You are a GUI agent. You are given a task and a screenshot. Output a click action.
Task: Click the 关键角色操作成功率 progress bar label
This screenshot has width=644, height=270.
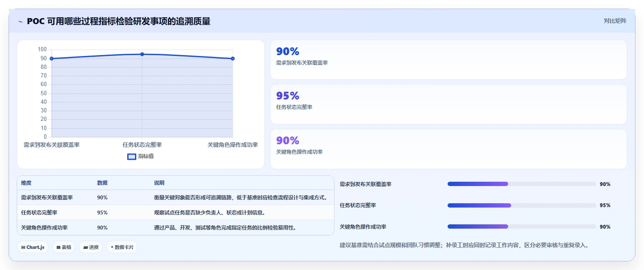[363, 227]
